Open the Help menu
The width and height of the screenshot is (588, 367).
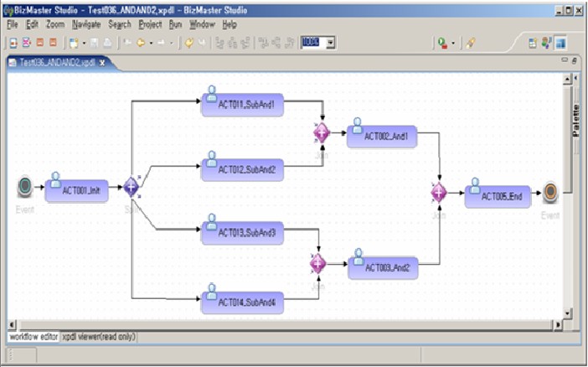230,24
